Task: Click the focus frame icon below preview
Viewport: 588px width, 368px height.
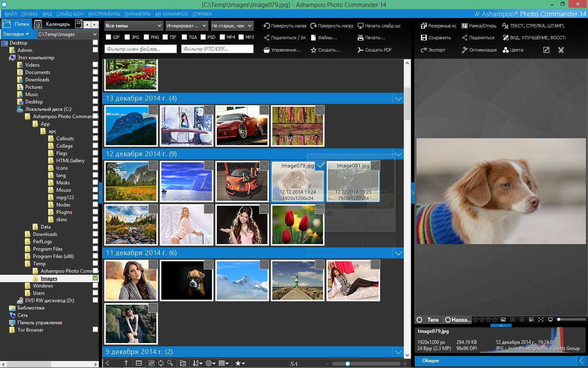Action: tap(541, 320)
